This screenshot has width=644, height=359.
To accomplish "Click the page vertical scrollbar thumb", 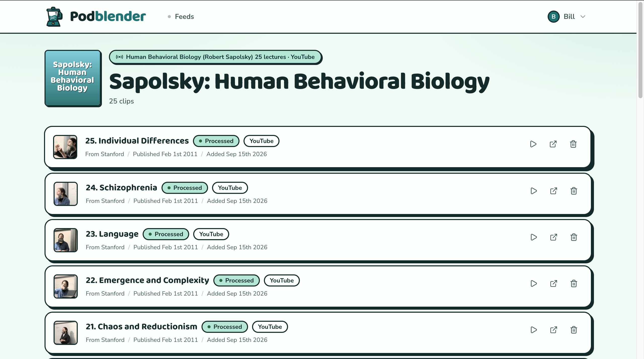I will [640, 50].
